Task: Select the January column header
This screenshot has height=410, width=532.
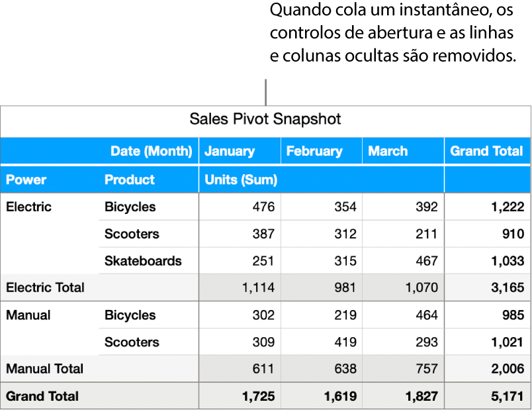Action: [x=230, y=151]
